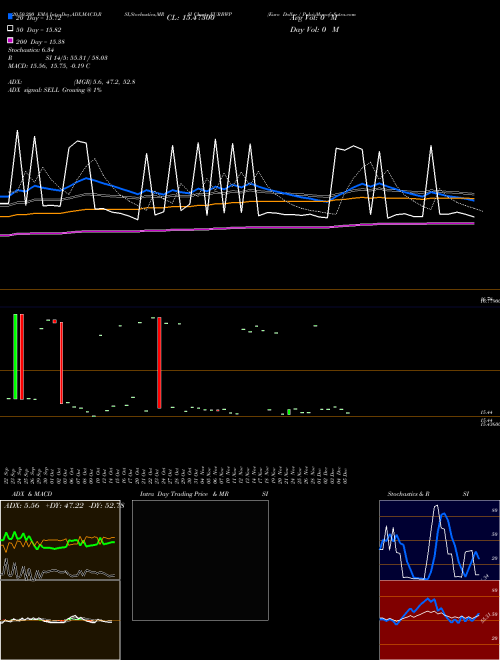This screenshot has width=500, height=660.
Task: Select the '200 Day = 15.38' legend text
Action: [x=40, y=42]
